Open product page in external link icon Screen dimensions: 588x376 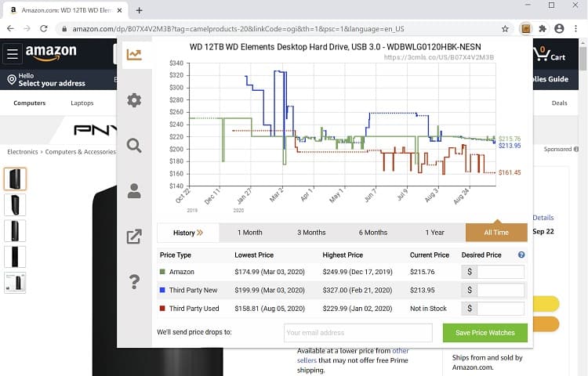(x=134, y=237)
